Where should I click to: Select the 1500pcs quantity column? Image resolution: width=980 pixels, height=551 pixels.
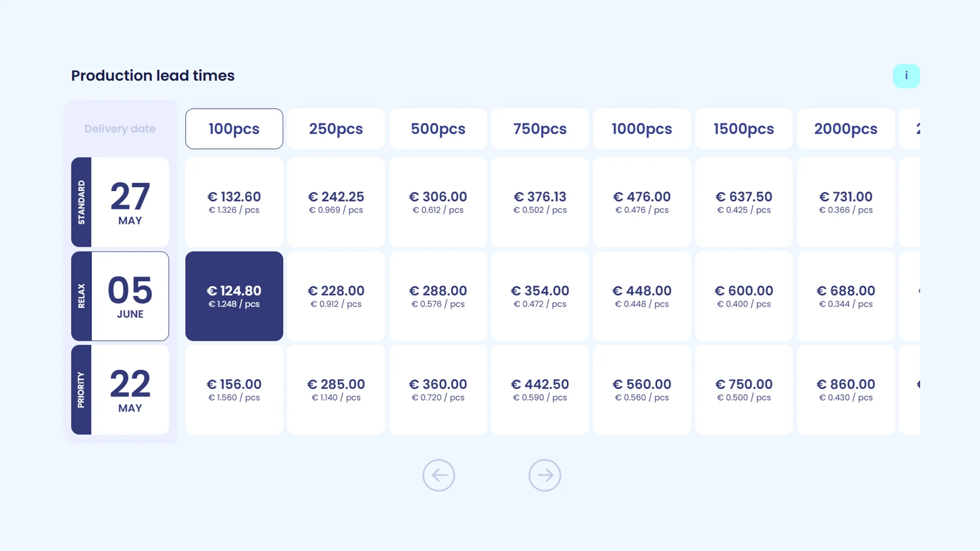(744, 129)
